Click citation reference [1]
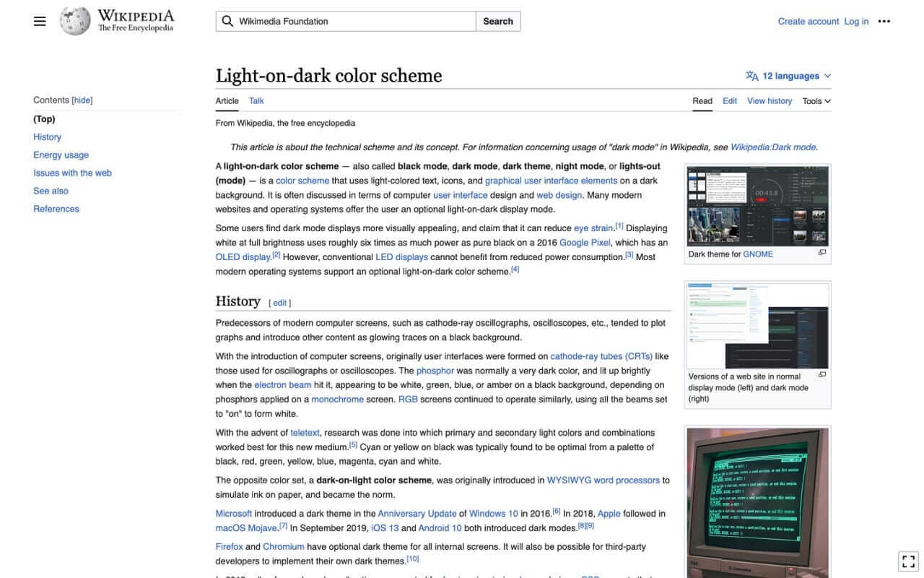 (619, 226)
